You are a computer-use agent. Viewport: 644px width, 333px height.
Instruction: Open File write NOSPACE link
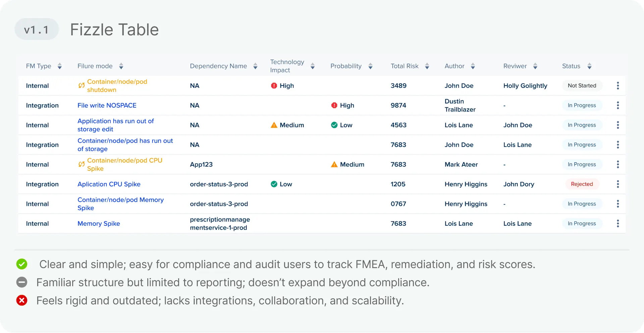[x=107, y=105]
